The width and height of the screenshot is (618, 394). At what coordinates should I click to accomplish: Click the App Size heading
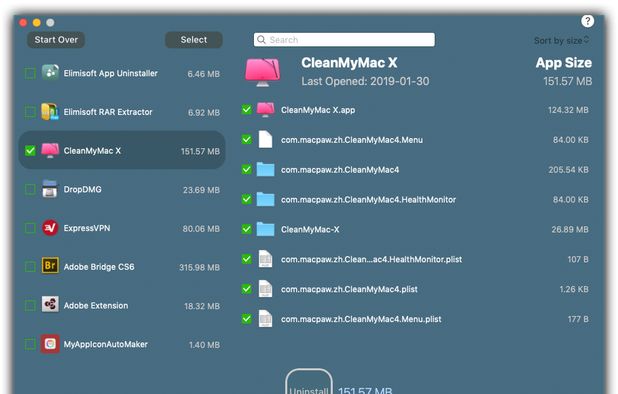point(564,63)
